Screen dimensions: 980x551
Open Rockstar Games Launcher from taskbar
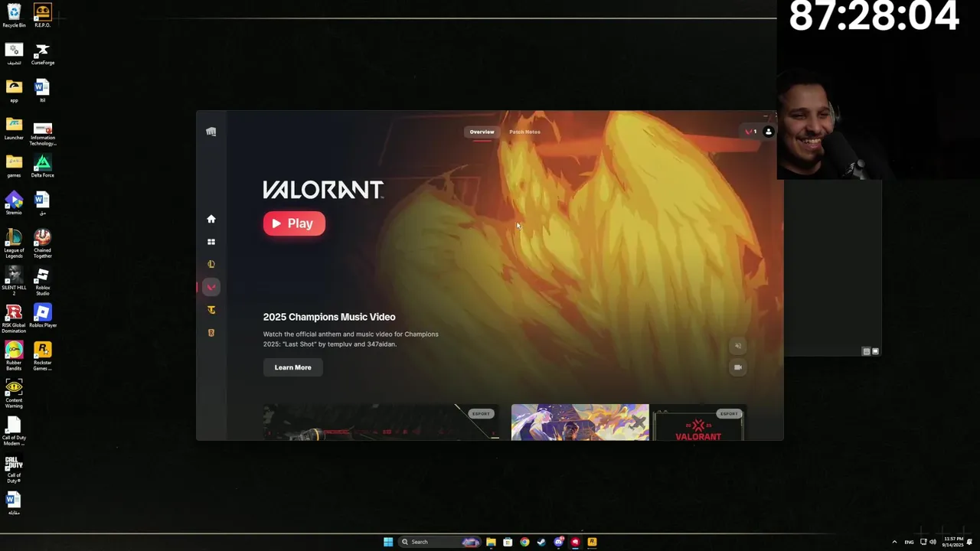592,542
